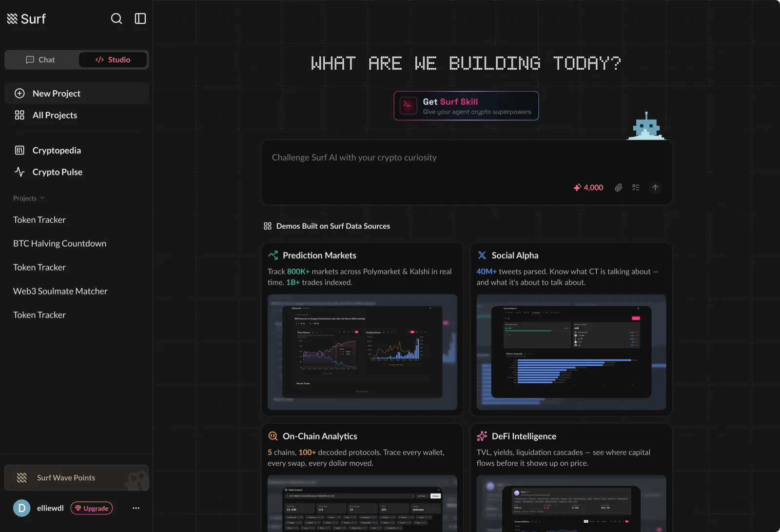Click the Upgrade diamond icon

[78, 508]
